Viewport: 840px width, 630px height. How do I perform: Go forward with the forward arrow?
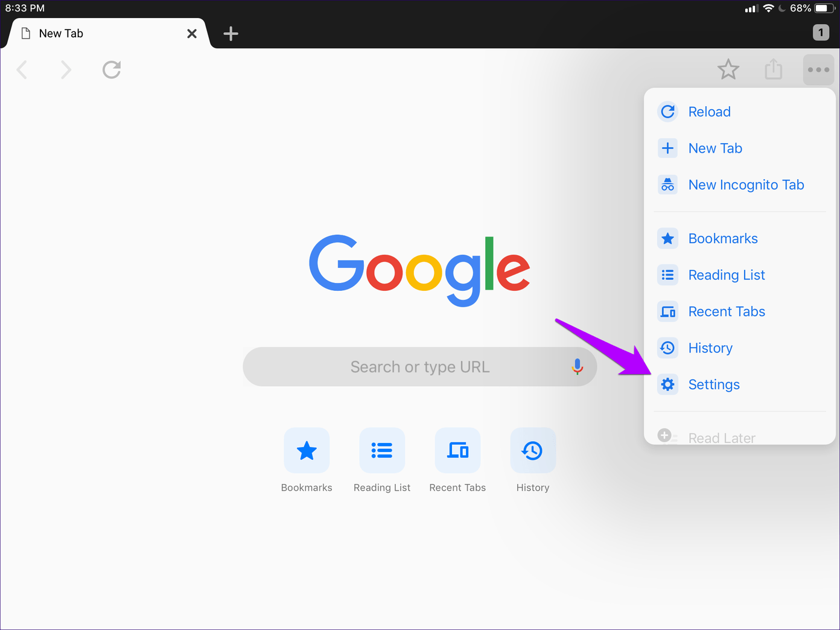[x=66, y=70]
